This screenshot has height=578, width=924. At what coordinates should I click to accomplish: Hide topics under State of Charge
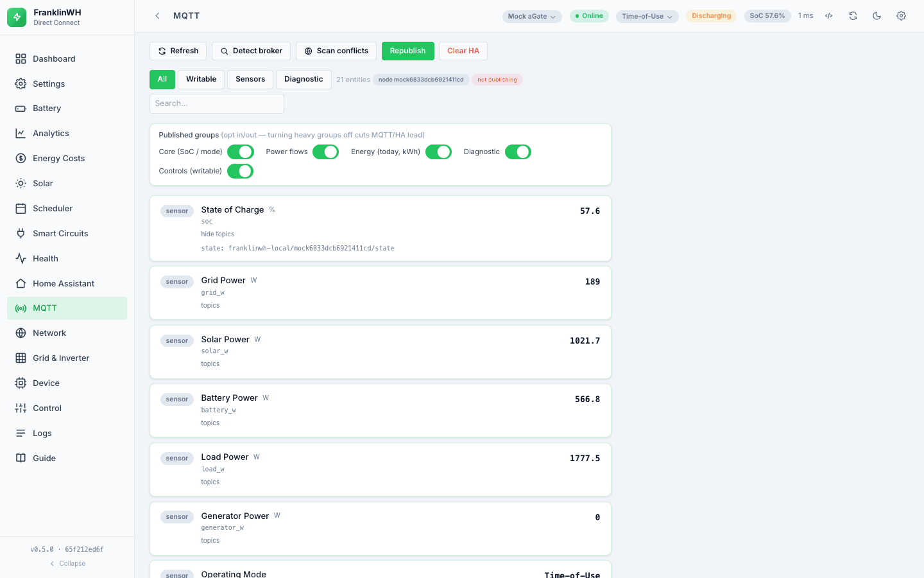[218, 234]
